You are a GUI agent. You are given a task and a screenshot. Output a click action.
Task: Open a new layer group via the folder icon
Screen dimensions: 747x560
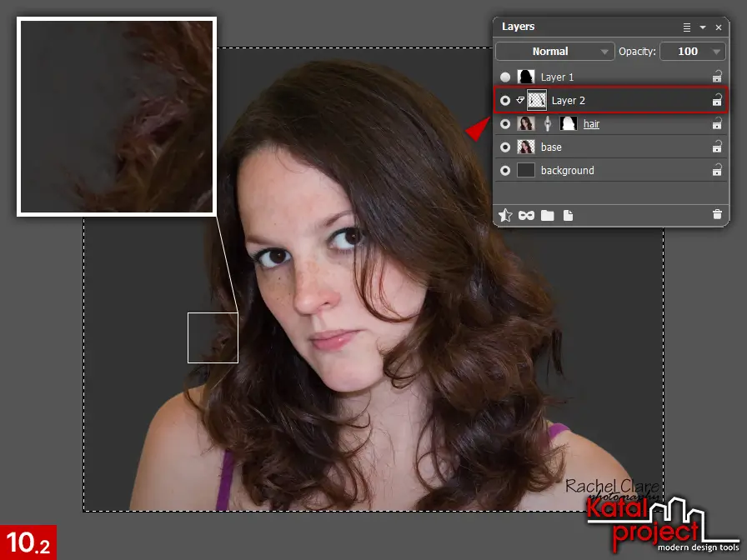pyautogui.click(x=547, y=215)
